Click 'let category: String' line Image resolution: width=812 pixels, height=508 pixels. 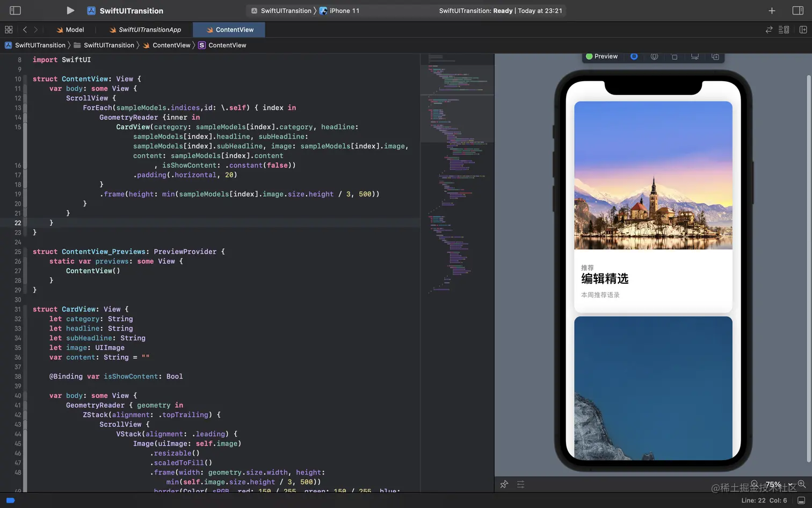[91, 319]
